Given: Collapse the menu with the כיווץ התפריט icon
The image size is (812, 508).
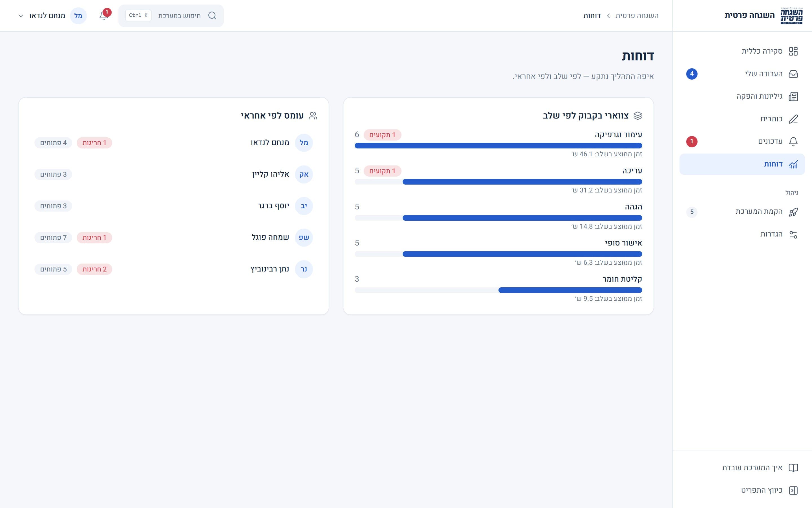Looking at the screenshot, I should coord(793,491).
